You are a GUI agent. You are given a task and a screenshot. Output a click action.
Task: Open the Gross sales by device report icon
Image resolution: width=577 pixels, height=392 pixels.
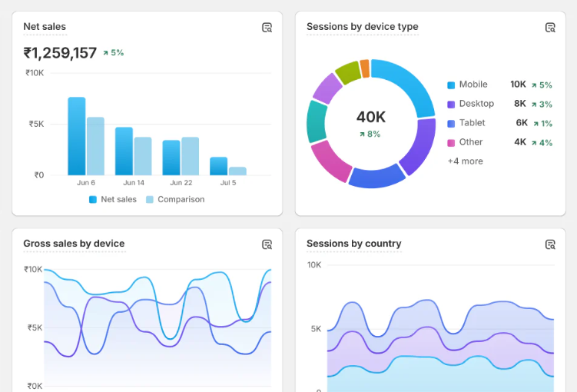pos(267,244)
